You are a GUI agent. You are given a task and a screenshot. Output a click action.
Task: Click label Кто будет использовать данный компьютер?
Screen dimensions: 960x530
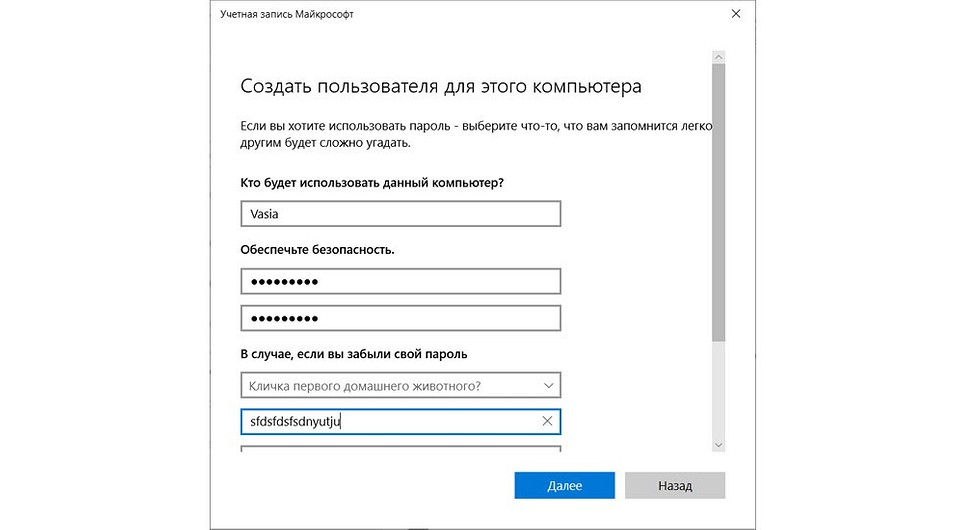click(x=372, y=183)
